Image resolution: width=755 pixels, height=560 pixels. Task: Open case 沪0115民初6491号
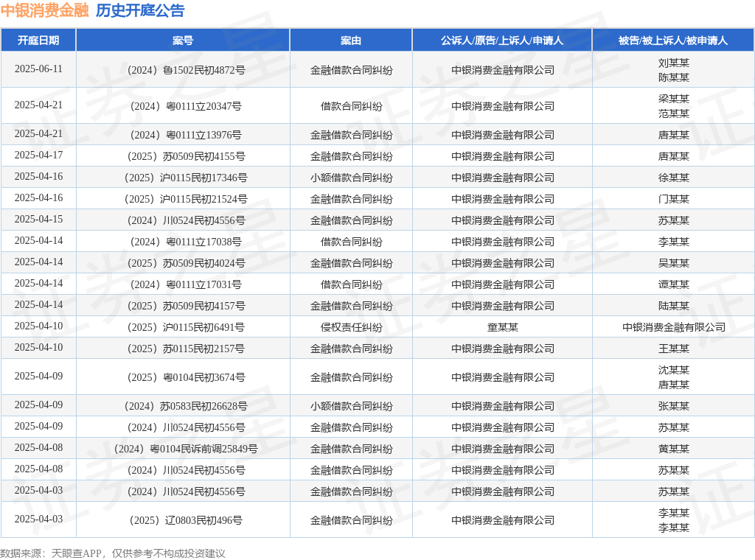tap(187, 328)
